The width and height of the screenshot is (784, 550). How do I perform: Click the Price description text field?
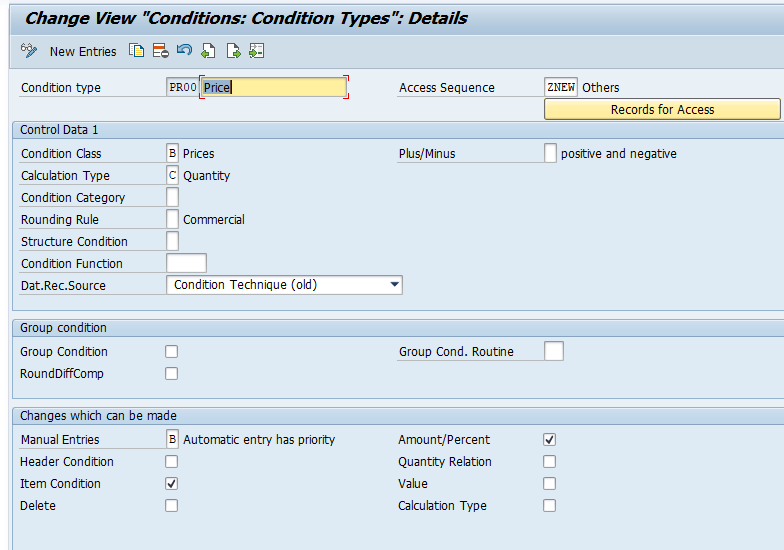coord(273,88)
